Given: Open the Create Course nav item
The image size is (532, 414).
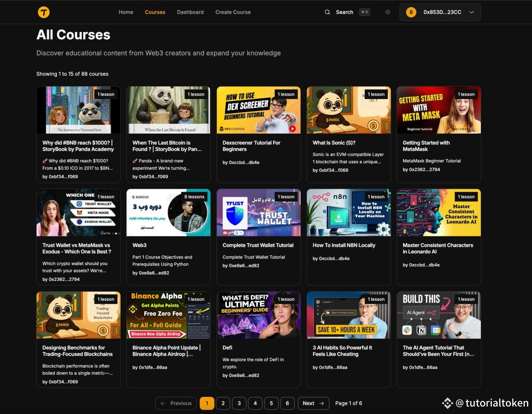Looking at the screenshot, I should click(x=233, y=12).
